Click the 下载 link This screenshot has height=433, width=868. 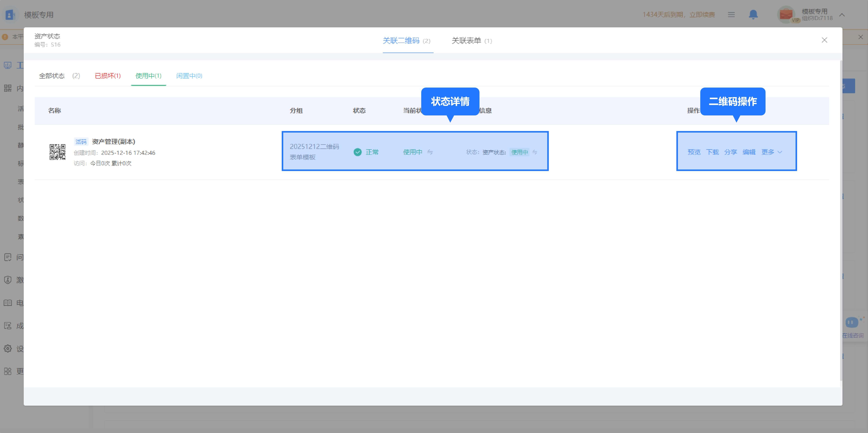point(712,152)
